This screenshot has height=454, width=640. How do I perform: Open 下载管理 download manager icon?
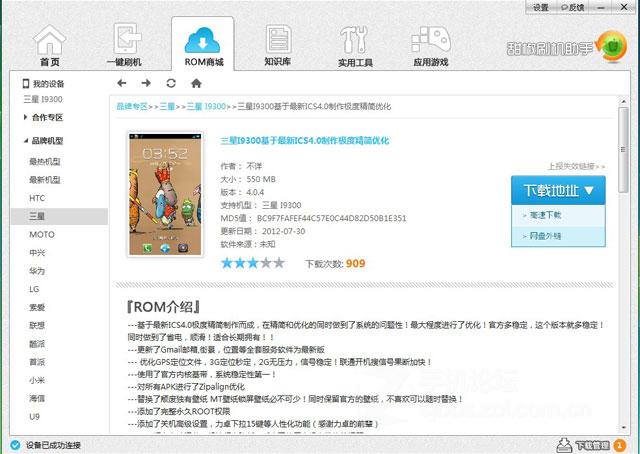click(564, 445)
